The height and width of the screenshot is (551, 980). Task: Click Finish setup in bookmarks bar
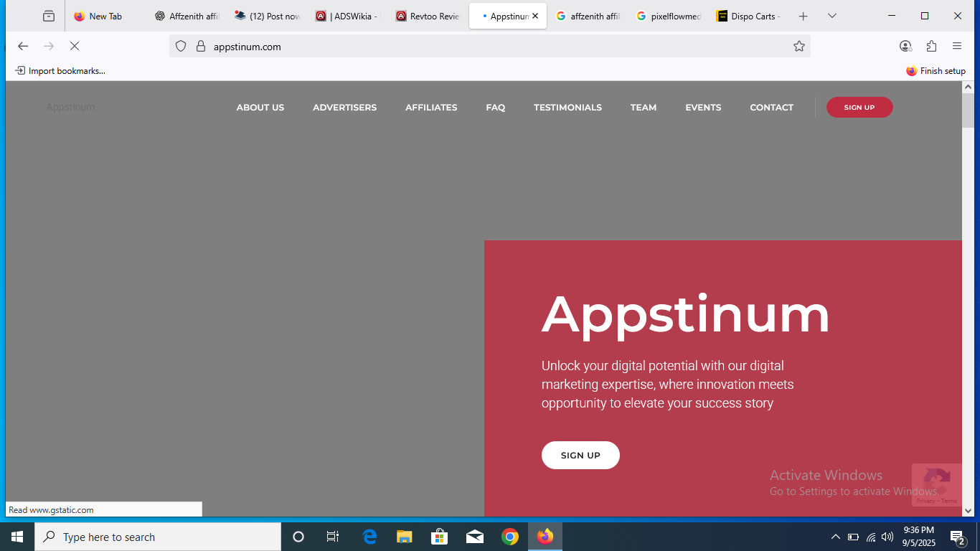coord(936,71)
